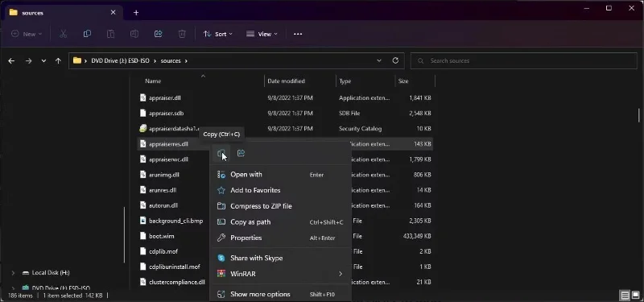Choose Copy as path
Screen dimensions: 644x302
(280, 222)
